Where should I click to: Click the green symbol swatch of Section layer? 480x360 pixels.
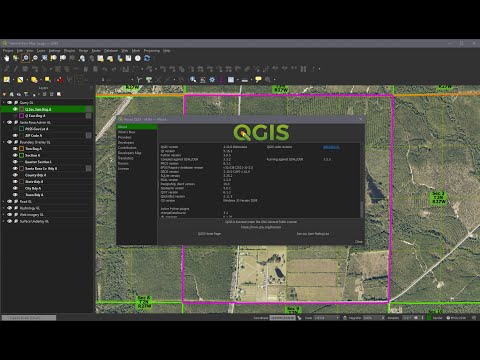click(x=21, y=155)
